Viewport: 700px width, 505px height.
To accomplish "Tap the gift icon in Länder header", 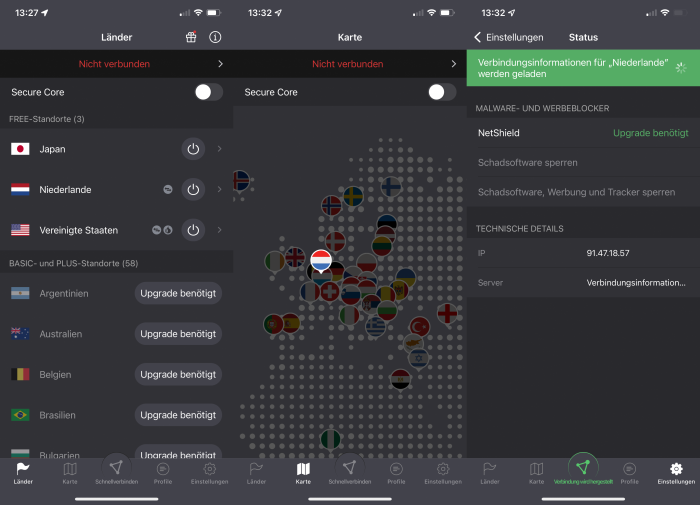I will [192, 37].
